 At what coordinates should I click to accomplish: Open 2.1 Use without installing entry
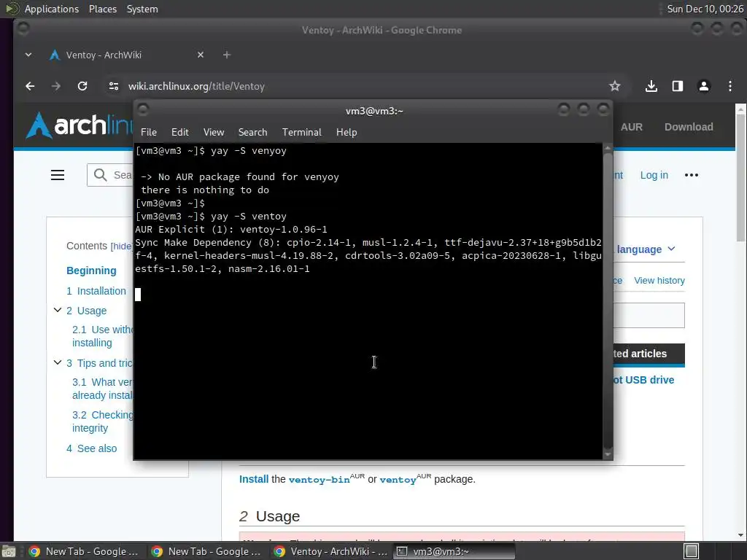point(102,336)
